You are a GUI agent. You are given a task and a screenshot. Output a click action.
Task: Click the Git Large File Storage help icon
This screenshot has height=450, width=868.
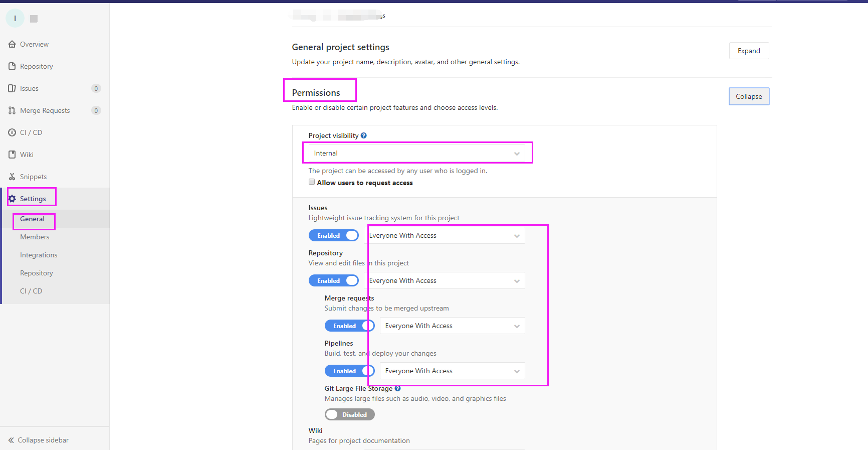click(x=397, y=388)
